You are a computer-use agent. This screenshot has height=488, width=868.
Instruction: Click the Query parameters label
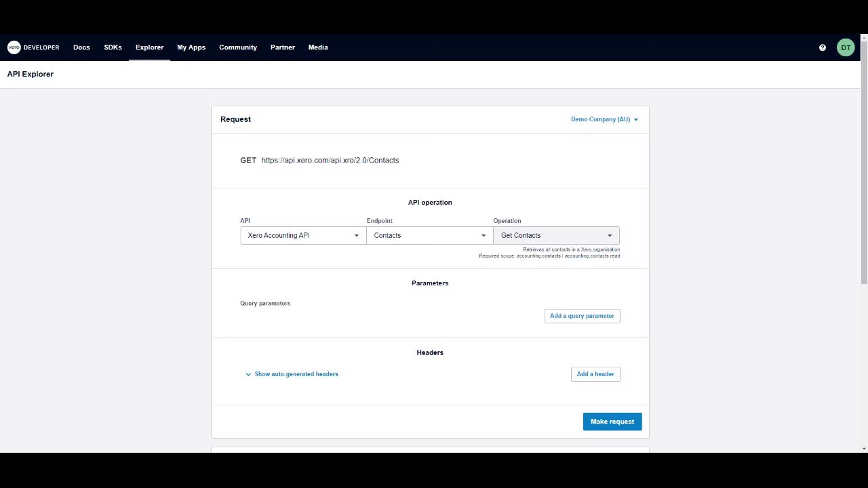coord(265,303)
